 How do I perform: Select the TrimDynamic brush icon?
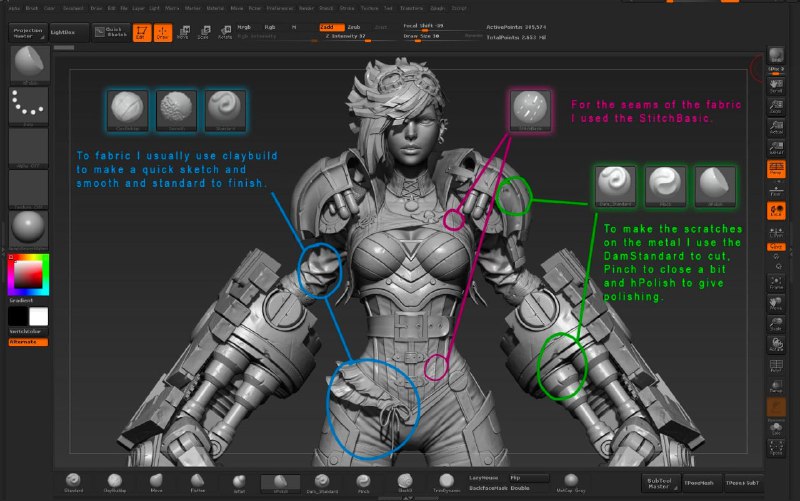pyautogui.click(x=446, y=483)
